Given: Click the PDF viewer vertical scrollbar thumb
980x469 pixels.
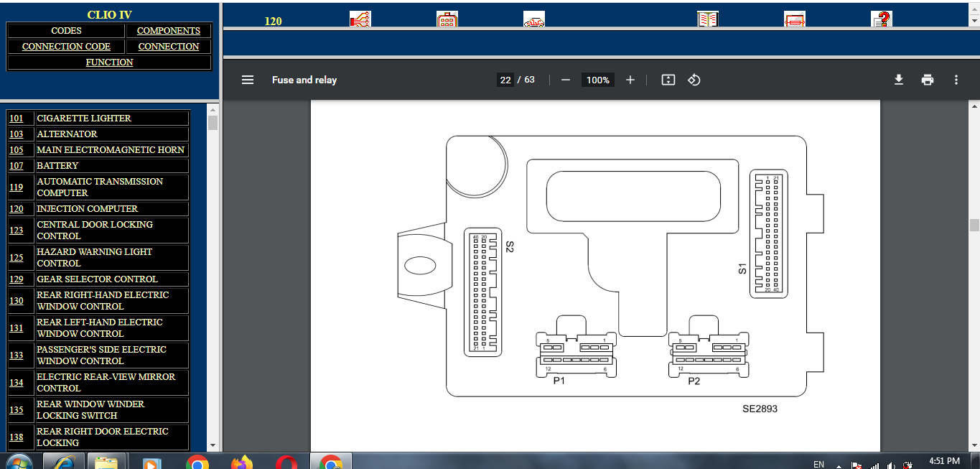Looking at the screenshot, I should (x=974, y=225).
